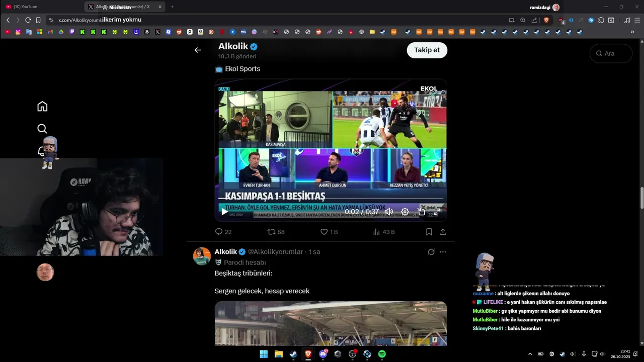Open the X Explore search icon in sidebar
This screenshot has height=362, width=644.
tap(42, 129)
